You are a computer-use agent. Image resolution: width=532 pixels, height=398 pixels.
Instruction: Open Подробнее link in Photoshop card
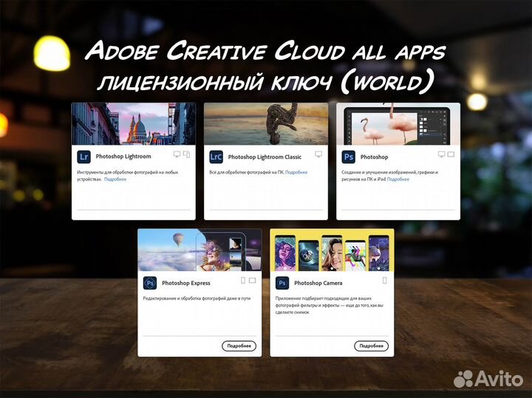click(x=398, y=179)
